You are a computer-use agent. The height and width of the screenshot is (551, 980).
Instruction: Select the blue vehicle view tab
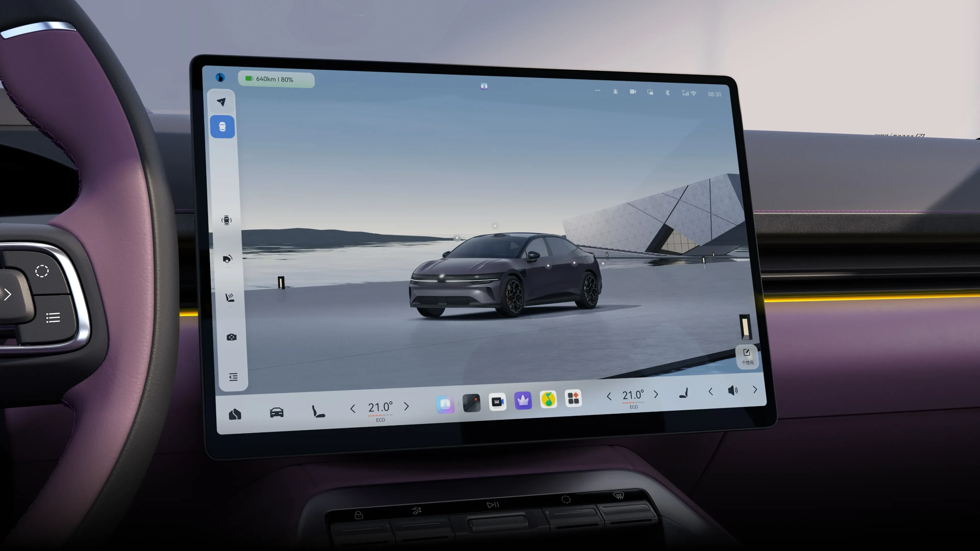point(222,127)
